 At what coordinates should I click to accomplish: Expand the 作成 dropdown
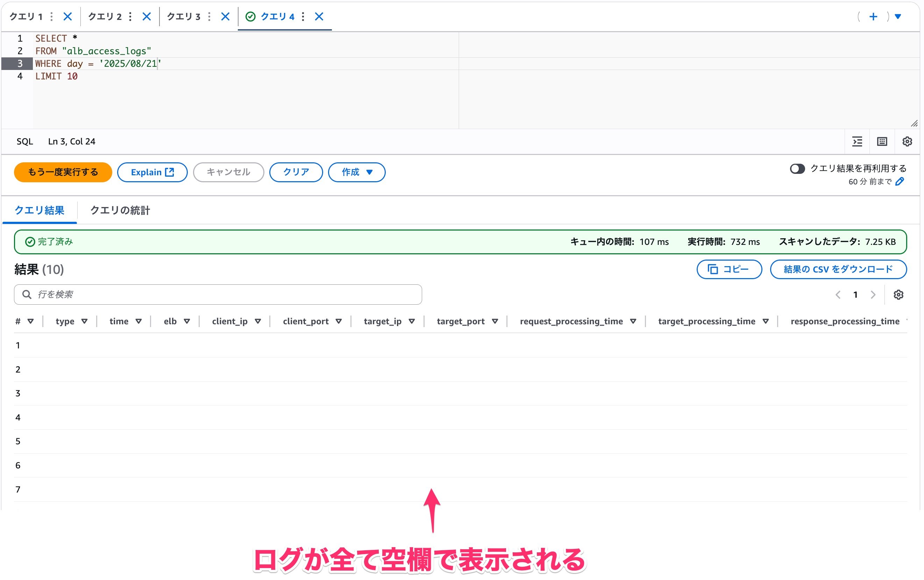tap(357, 172)
